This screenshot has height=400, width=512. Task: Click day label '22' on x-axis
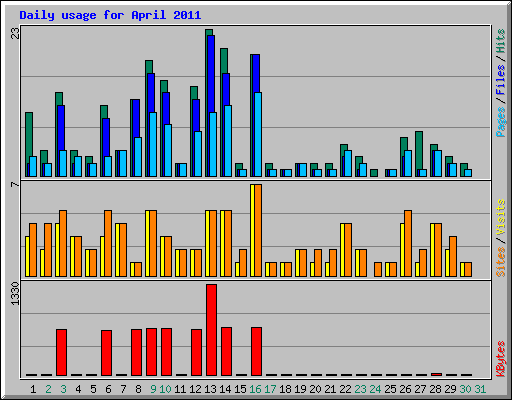pyautogui.click(x=345, y=389)
